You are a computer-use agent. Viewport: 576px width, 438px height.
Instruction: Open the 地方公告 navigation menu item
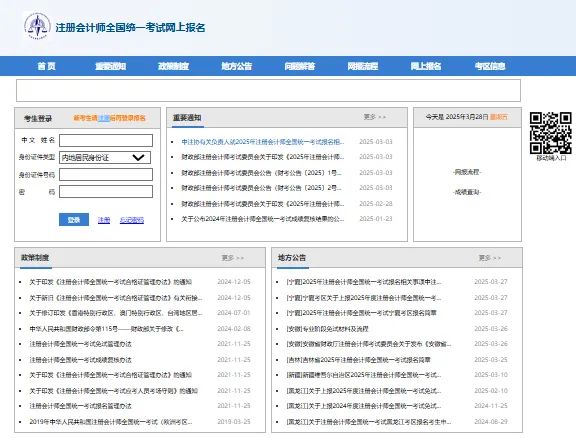click(237, 66)
